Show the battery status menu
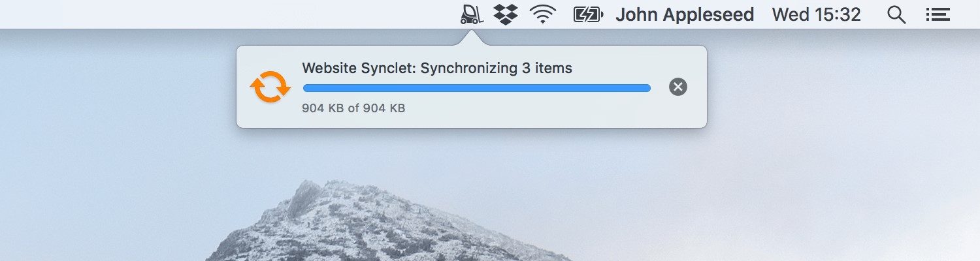Screen dimensions: 980x261 pos(587,14)
